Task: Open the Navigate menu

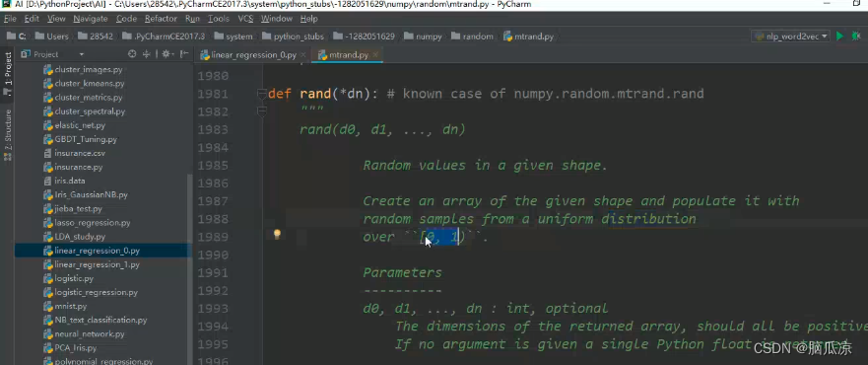Action: click(x=91, y=19)
